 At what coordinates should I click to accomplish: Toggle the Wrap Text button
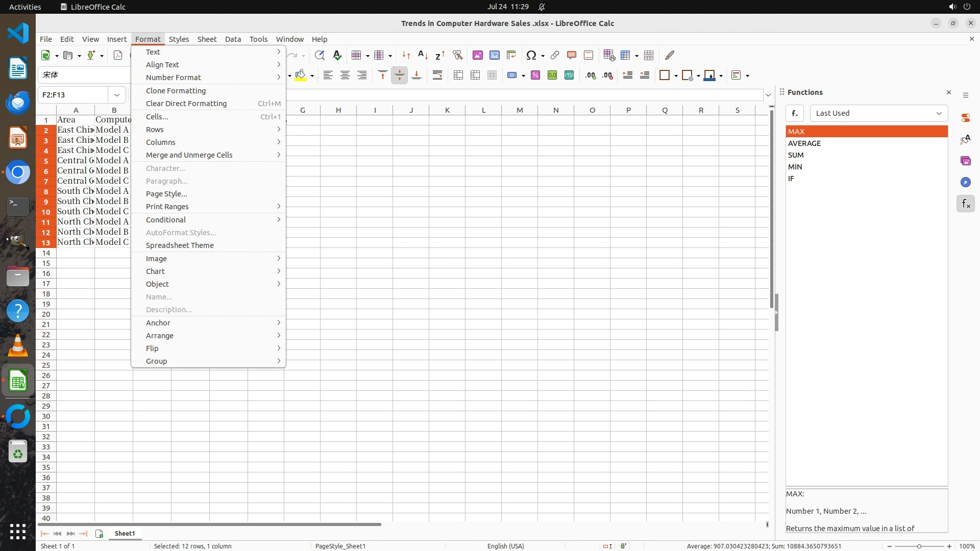coord(437,76)
